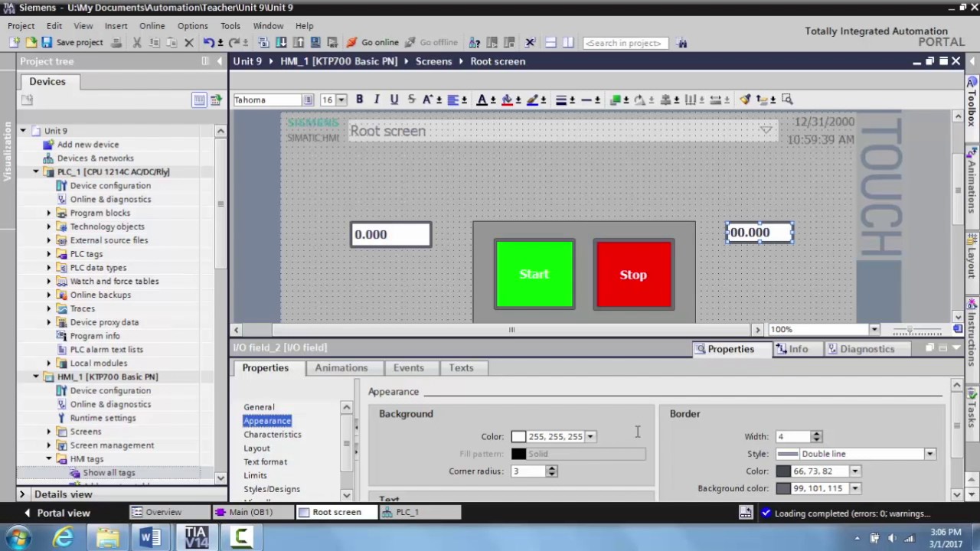Click the Tahoma font name field
Screen dimensions: 980x551
coord(268,99)
